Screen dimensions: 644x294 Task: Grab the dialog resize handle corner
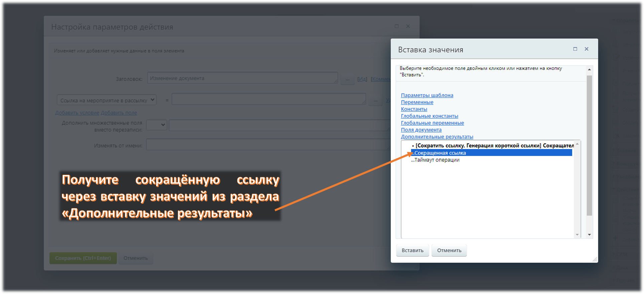[595, 260]
